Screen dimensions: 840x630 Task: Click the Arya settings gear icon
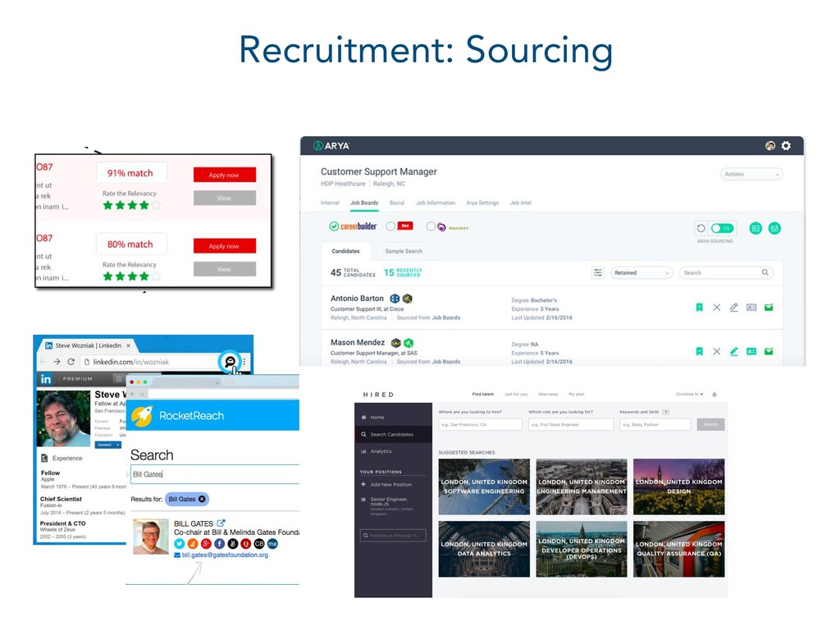point(786,146)
